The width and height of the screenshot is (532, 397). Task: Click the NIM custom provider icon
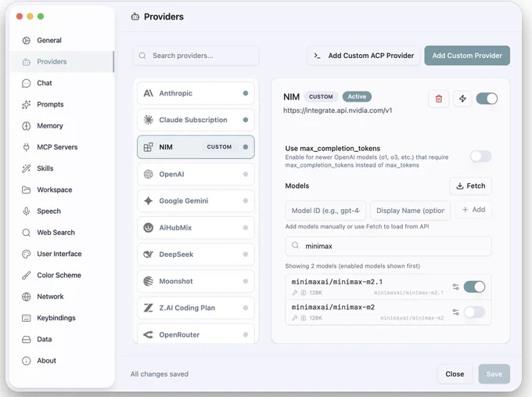[149, 147]
